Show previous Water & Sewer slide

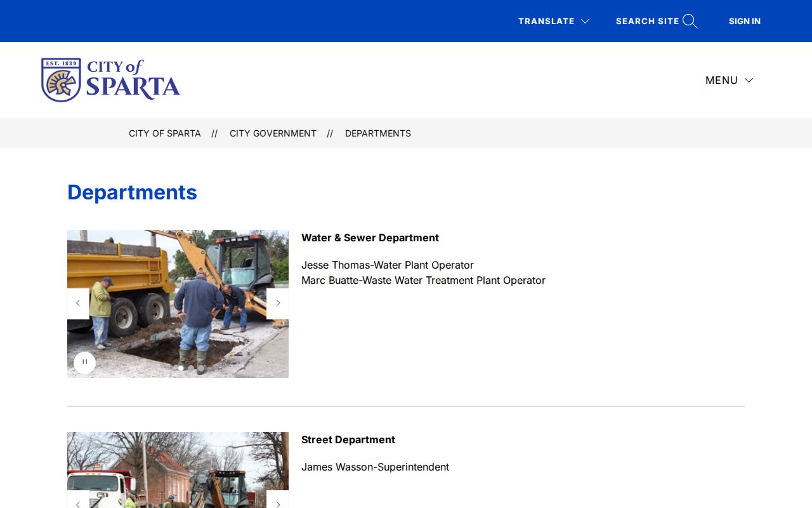click(x=78, y=304)
